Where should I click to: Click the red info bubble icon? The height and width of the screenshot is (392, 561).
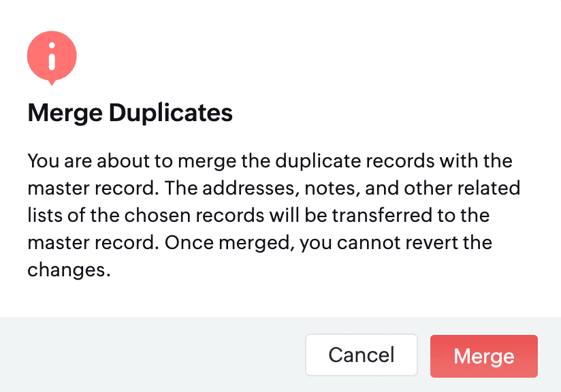52,58
